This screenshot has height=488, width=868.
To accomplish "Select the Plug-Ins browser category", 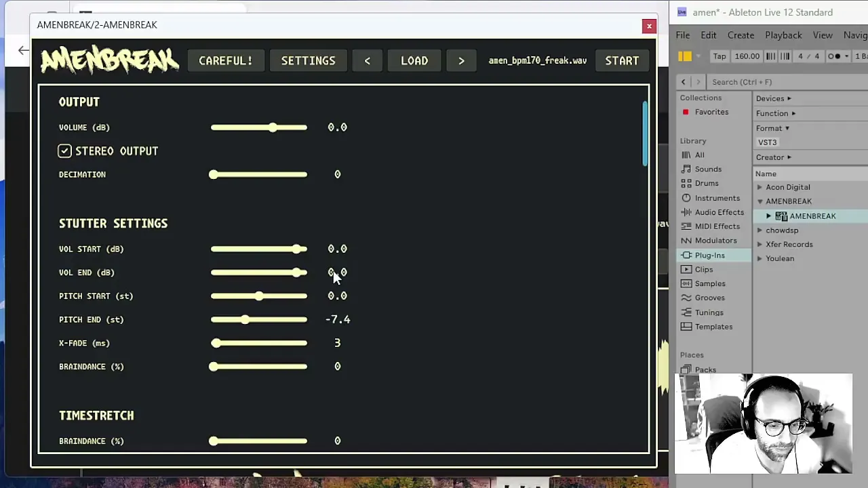I will coord(714,256).
